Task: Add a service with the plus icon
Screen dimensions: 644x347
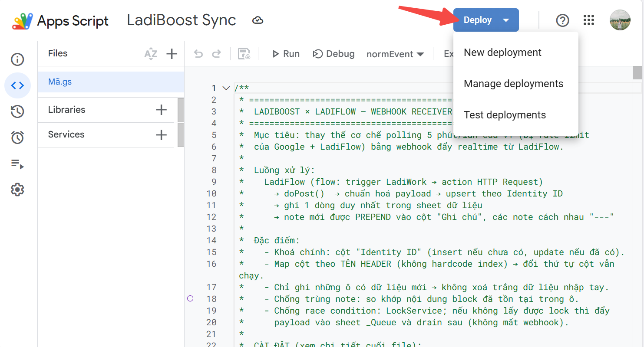Action: pyautogui.click(x=161, y=135)
